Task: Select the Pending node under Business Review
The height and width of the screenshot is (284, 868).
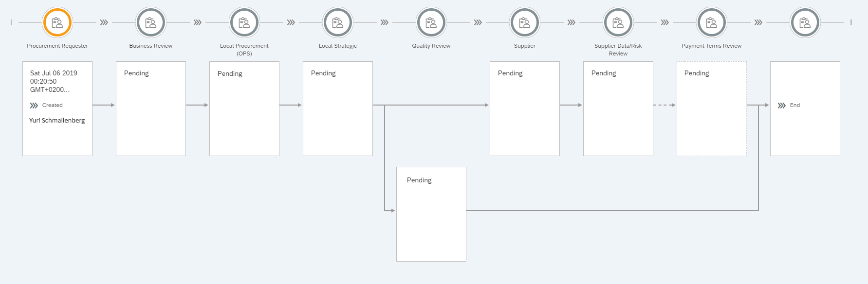Action: coord(151,108)
